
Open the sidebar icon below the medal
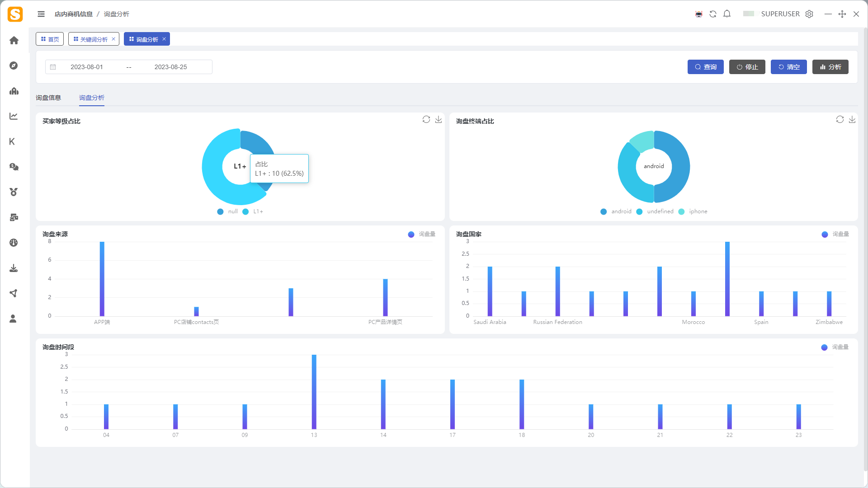tap(14, 217)
